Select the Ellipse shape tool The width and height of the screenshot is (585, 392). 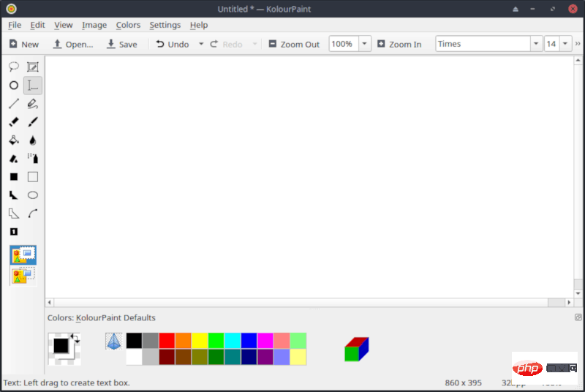[x=33, y=195]
